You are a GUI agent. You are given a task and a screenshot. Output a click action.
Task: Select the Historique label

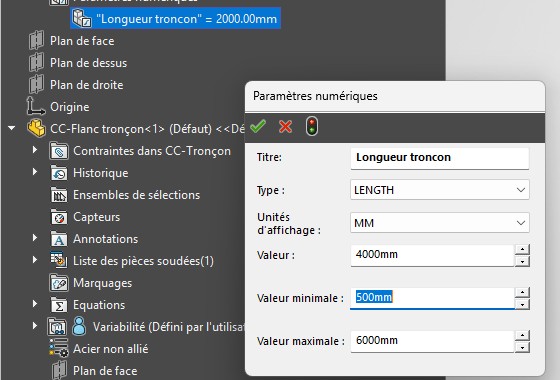tap(101, 173)
